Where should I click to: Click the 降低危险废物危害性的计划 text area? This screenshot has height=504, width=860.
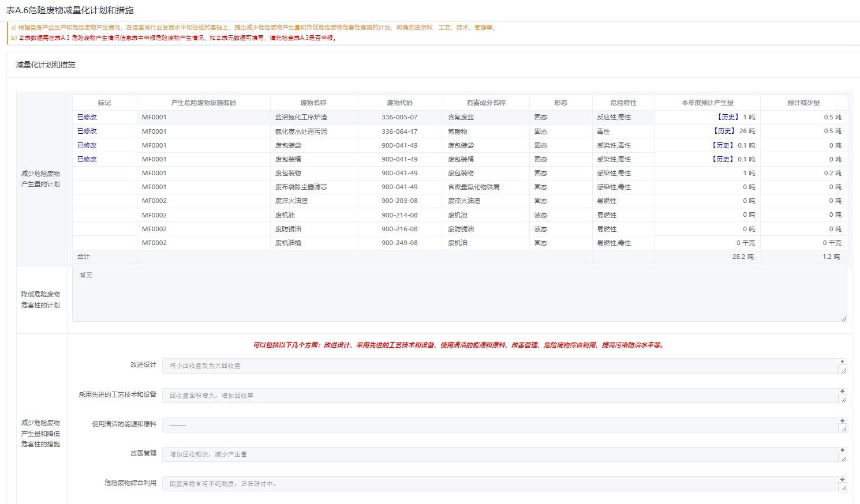pyautogui.click(x=459, y=295)
